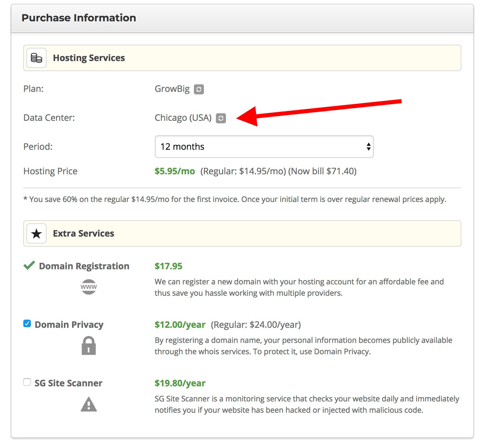The width and height of the screenshot is (484, 448).
Task: Click the 'Period:' label
Action: tap(38, 147)
